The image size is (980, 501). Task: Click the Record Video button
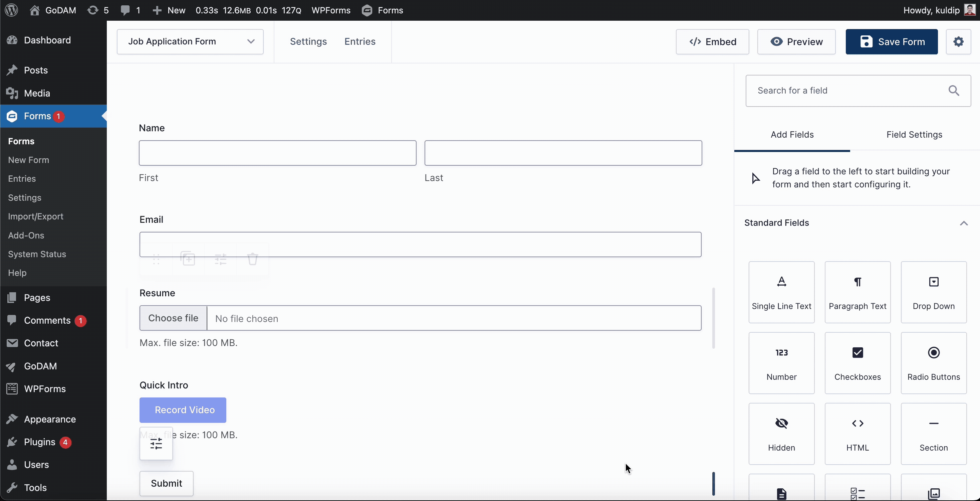pyautogui.click(x=183, y=410)
